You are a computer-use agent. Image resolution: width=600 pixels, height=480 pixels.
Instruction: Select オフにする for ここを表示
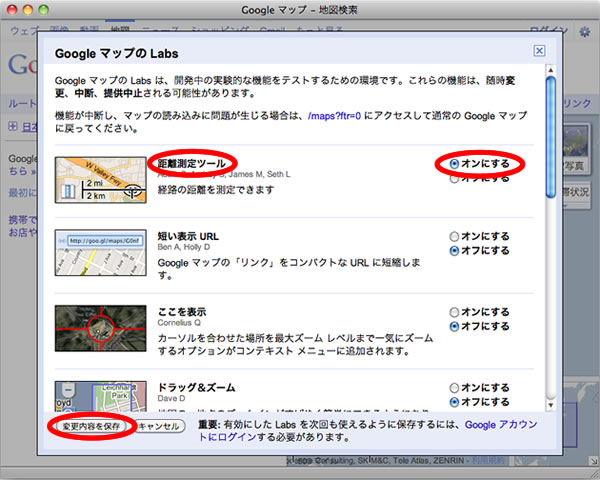(x=454, y=327)
